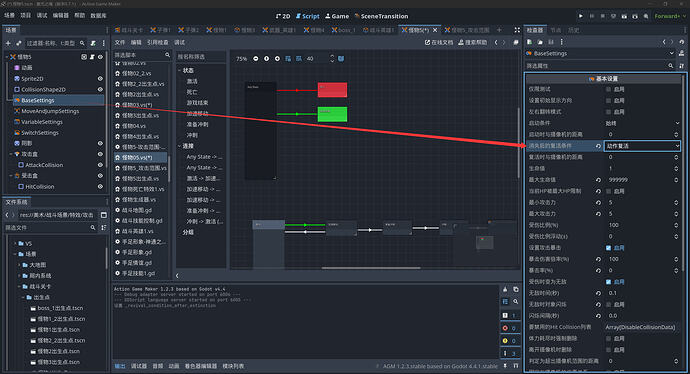This screenshot has width=690, height=374.
Task: Enable the 左右翻转模式 checkbox
Action: [x=608, y=112]
